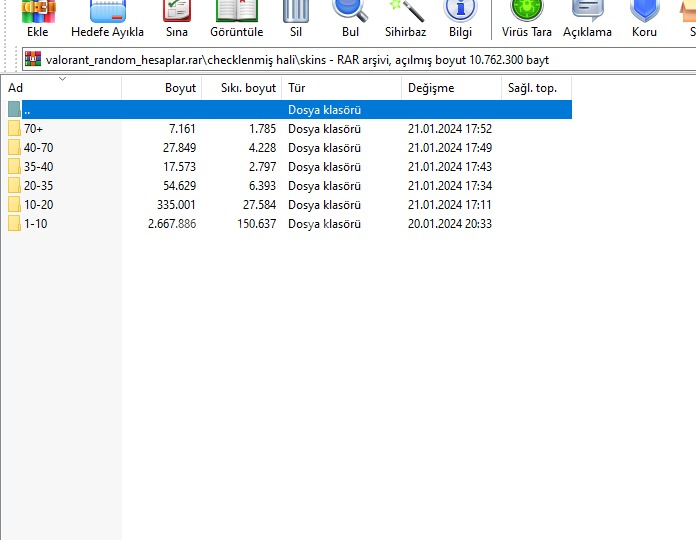Select the 10-20 folder row

[39, 205]
